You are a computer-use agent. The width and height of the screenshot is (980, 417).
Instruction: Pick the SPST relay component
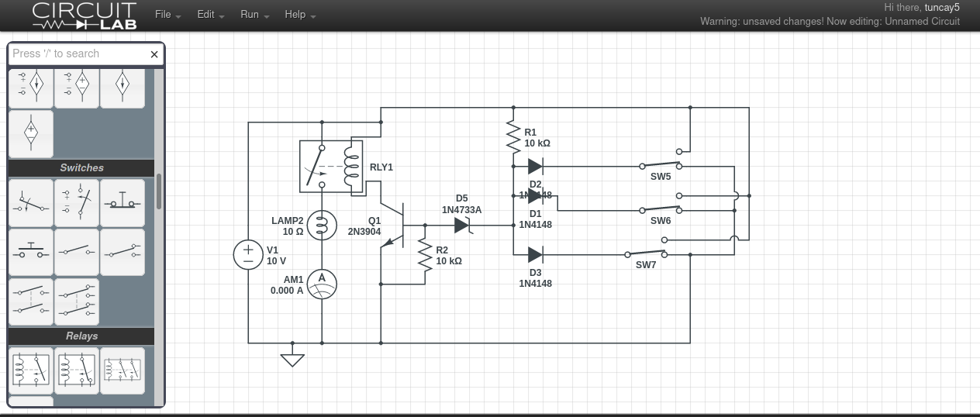coord(31,370)
